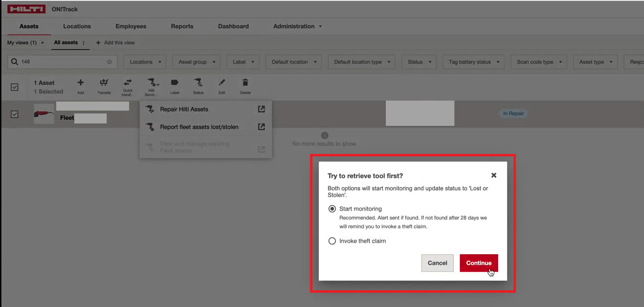Select the Start monitoring radio option
644x307 pixels.
pyautogui.click(x=332, y=209)
